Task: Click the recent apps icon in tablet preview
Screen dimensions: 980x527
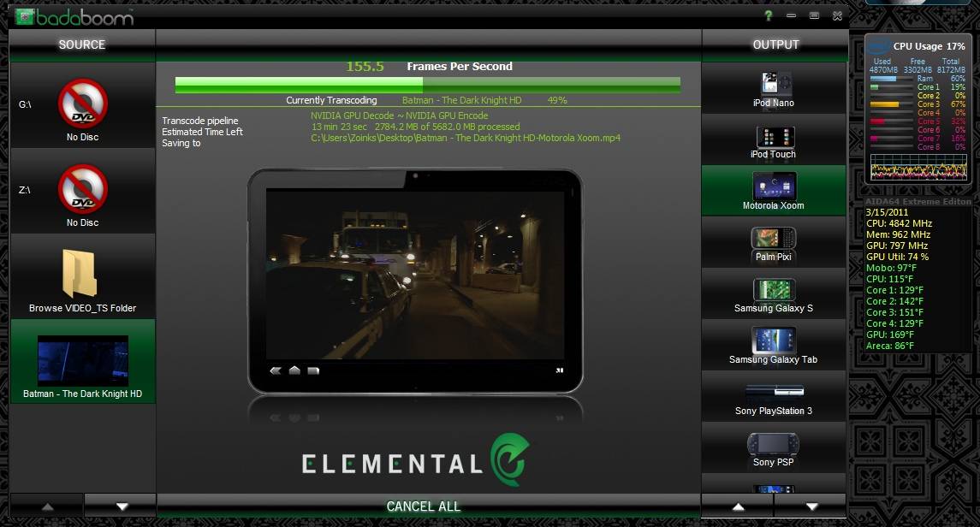Action: pos(313,371)
